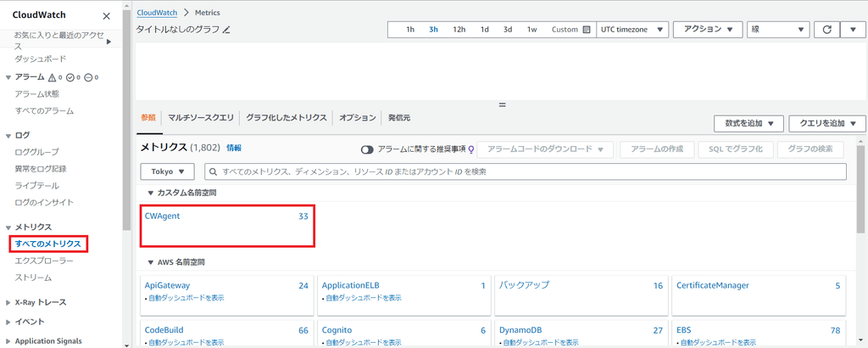The height and width of the screenshot is (348, 868).
Task: Switch to the オプション tab
Action: coord(358,117)
